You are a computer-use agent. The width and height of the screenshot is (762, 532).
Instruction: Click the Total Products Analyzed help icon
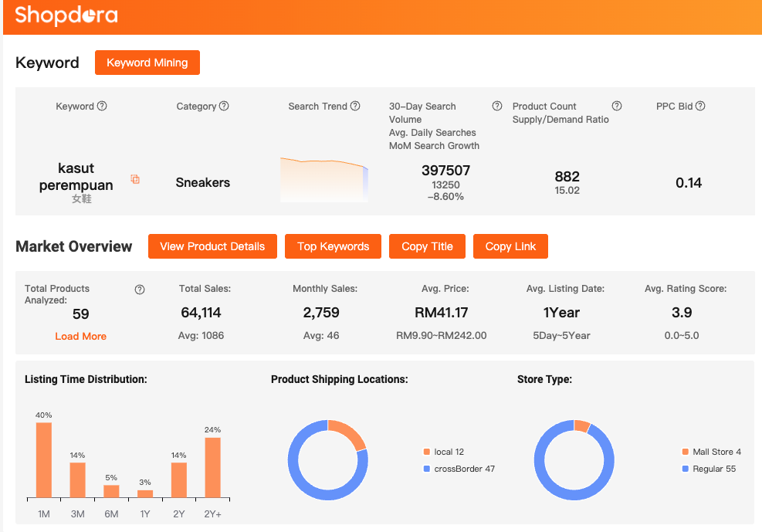140,290
